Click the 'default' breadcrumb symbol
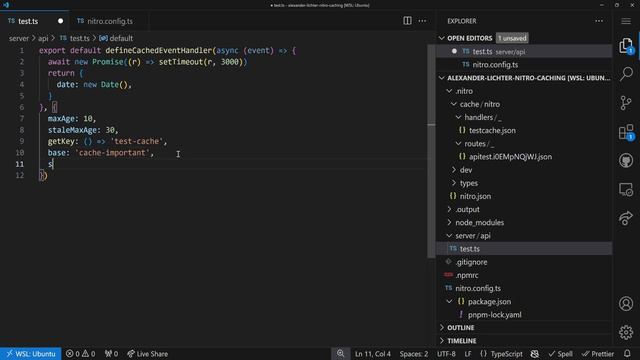This screenshot has width=640, height=360. (x=116, y=38)
